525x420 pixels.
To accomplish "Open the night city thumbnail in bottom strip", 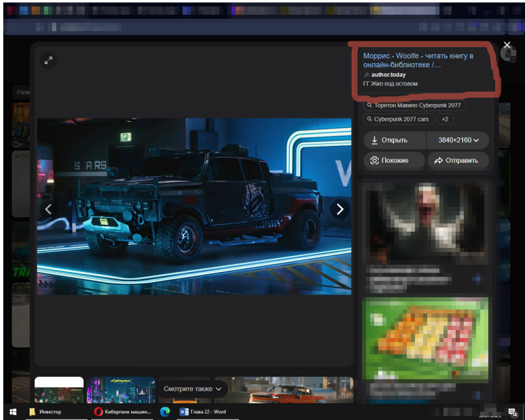I will pyautogui.click(x=59, y=390).
